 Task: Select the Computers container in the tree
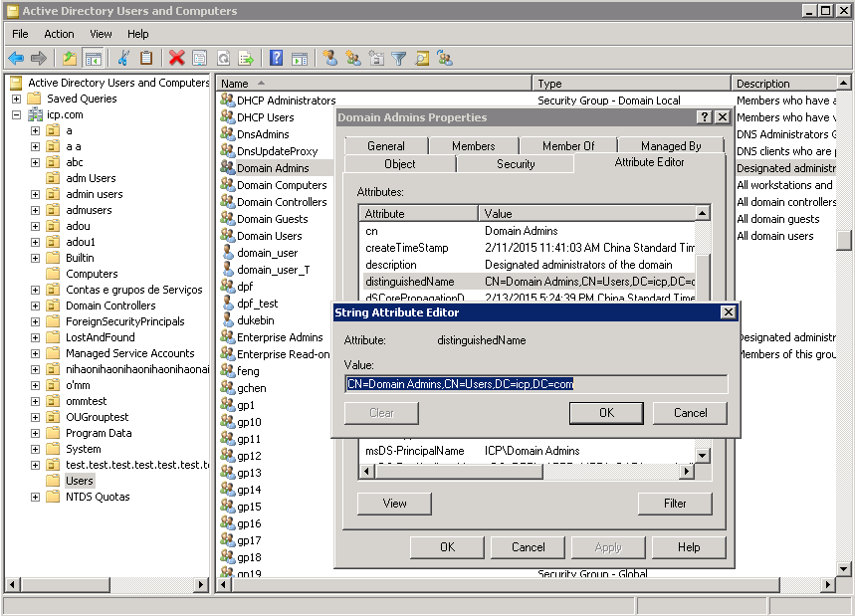(x=92, y=274)
